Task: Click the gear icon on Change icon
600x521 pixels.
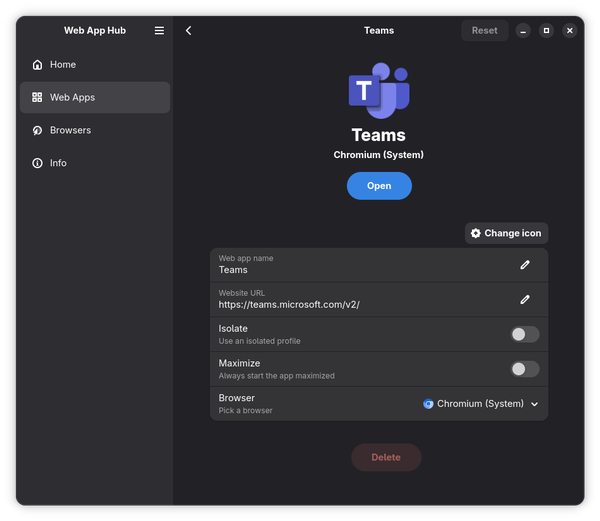Action: point(475,233)
